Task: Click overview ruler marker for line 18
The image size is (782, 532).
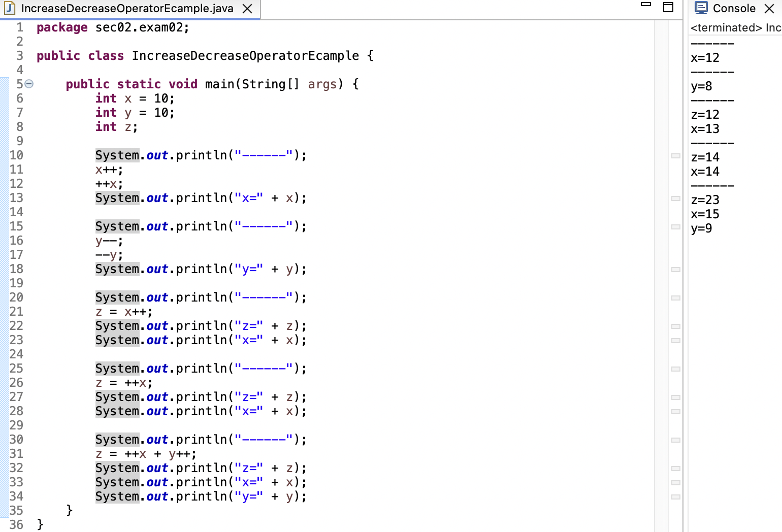Action: [676, 270]
